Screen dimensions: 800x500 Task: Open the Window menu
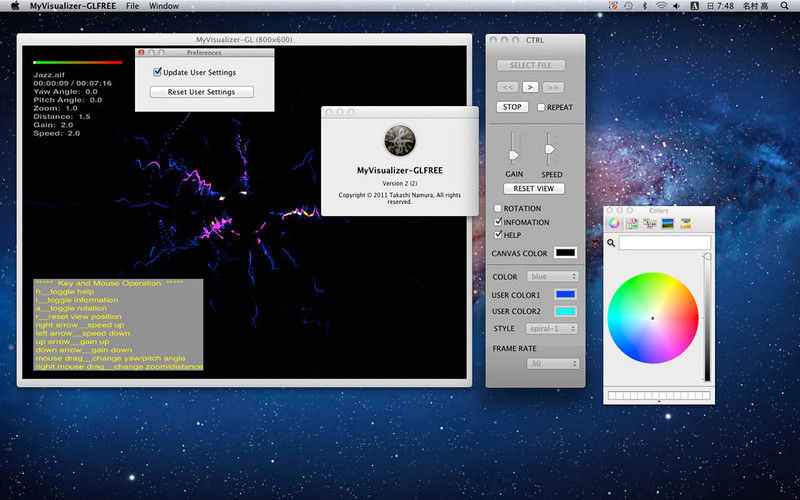tap(164, 6)
